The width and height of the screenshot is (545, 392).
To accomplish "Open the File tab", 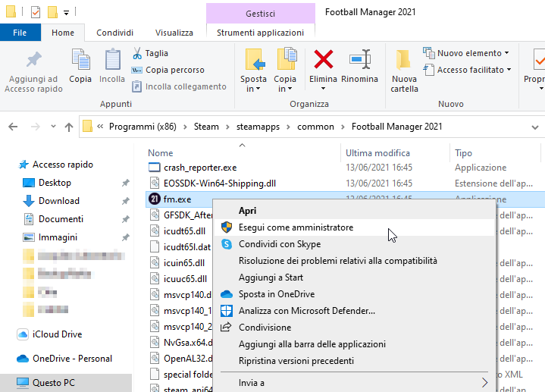I will click(20, 33).
